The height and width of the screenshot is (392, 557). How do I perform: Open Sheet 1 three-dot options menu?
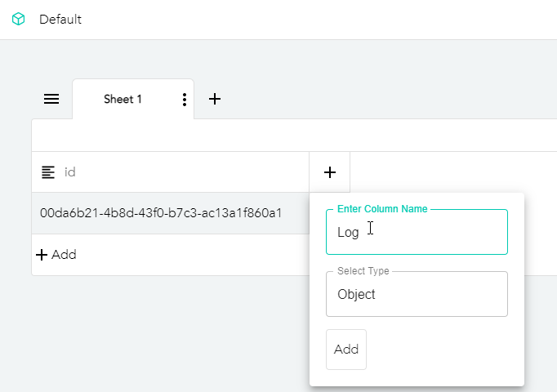(x=185, y=100)
